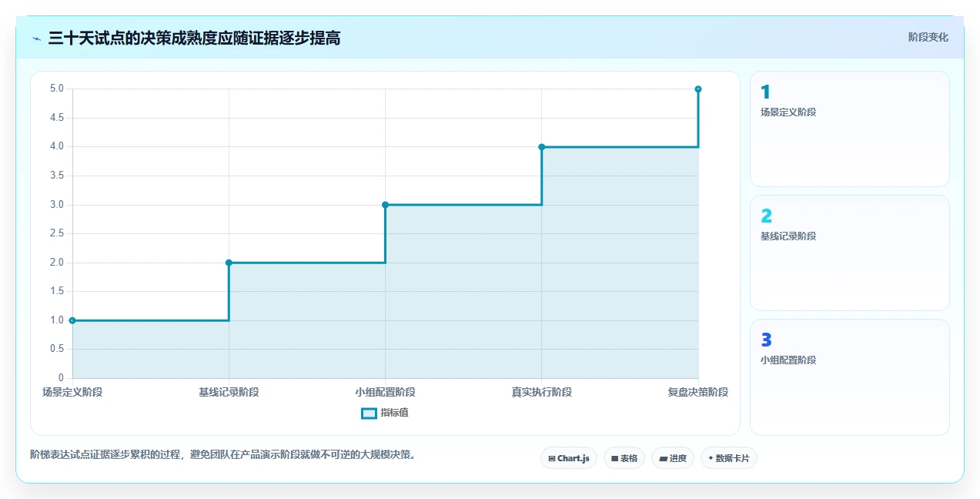
Task: Click the y-axis value 3.5
Action: tap(57, 176)
